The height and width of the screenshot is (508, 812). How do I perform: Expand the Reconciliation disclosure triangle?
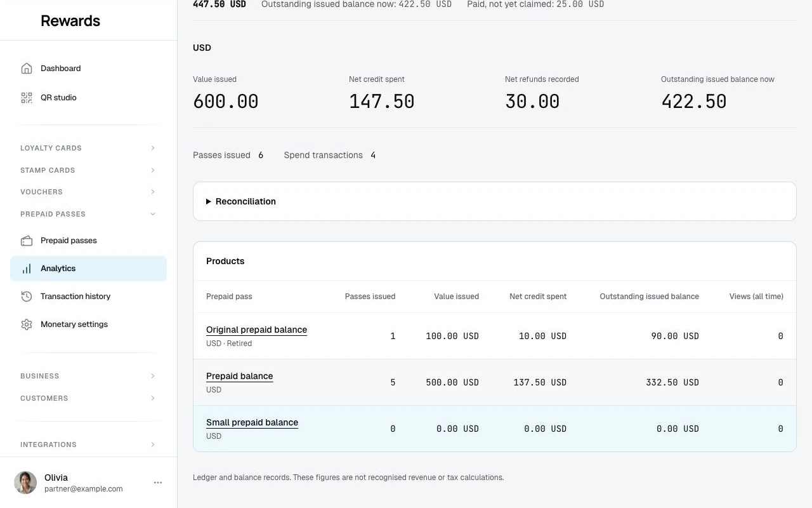point(209,201)
